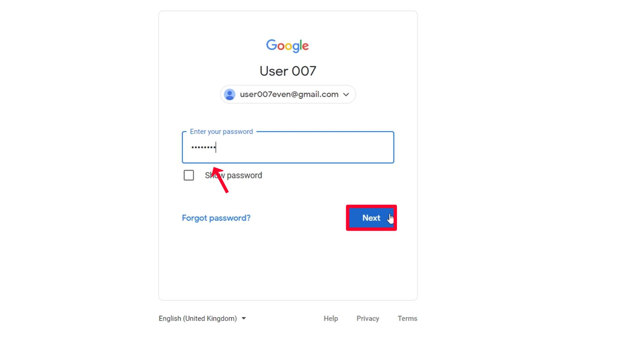Click the floating Enter your password label
This screenshot has width=644, height=342.
coord(221,132)
